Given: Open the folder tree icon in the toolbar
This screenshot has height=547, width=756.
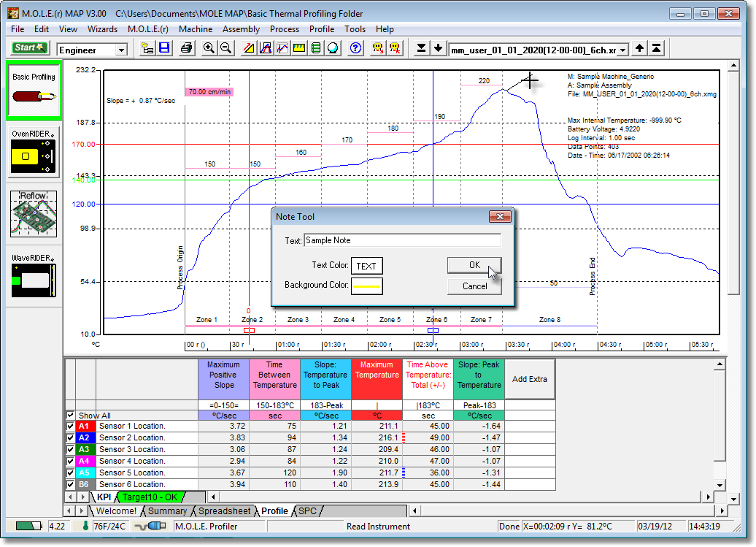Looking at the screenshot, I should [147, 48].
